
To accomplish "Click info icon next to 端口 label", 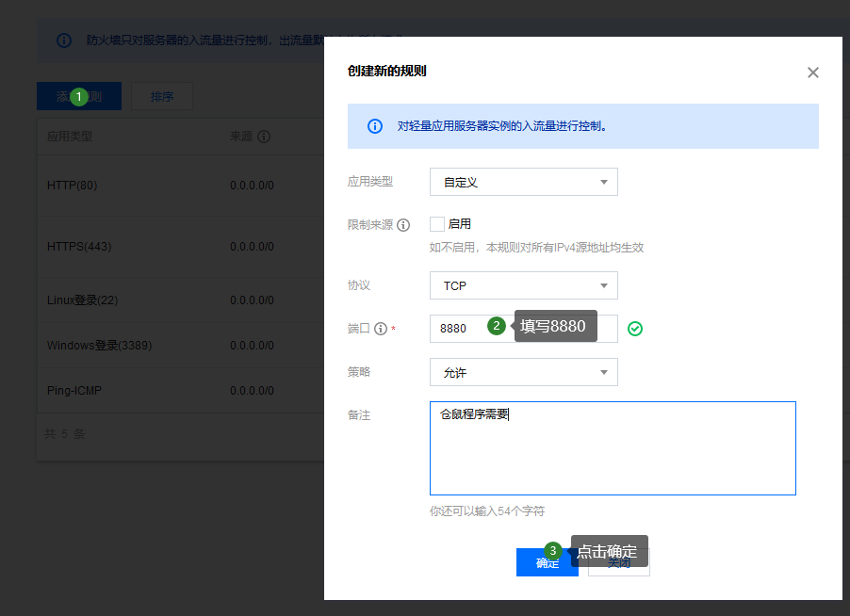I will point(381,329).
